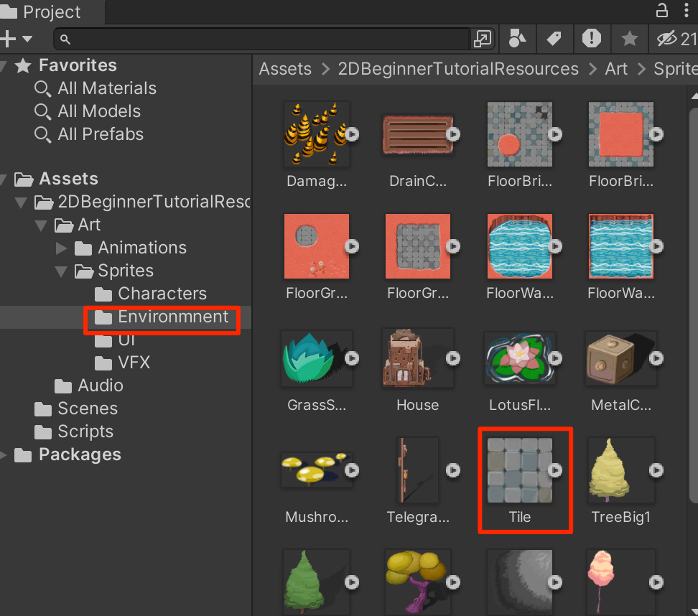This screenshot has width=698, height=616.
Task: Select the VFX folder
Action: [x=122, y=363]
